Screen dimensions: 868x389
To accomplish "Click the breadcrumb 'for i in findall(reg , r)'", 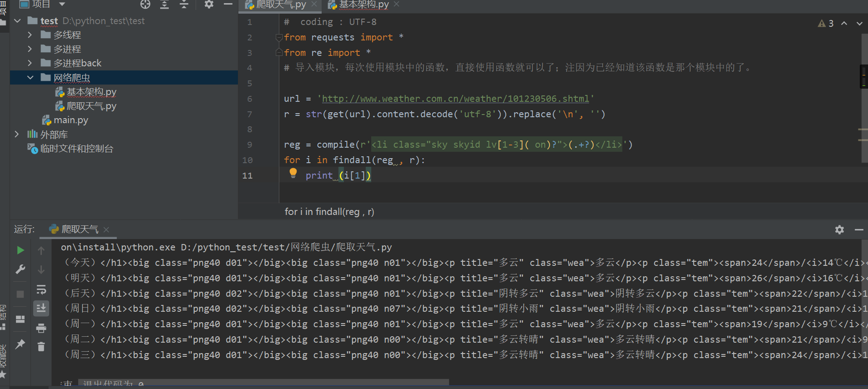I will [329, 212].
